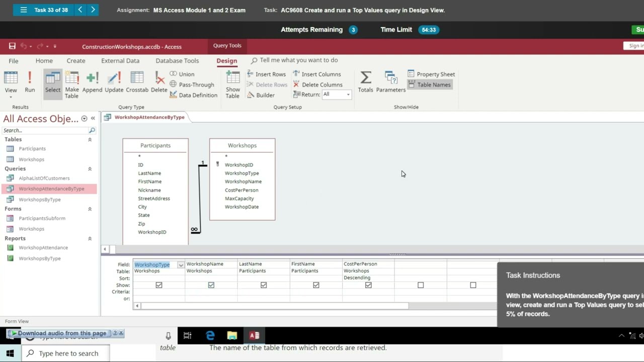
Task: Check Show box in second empty column
Action: pyautogui.click(x=473, y=285)
